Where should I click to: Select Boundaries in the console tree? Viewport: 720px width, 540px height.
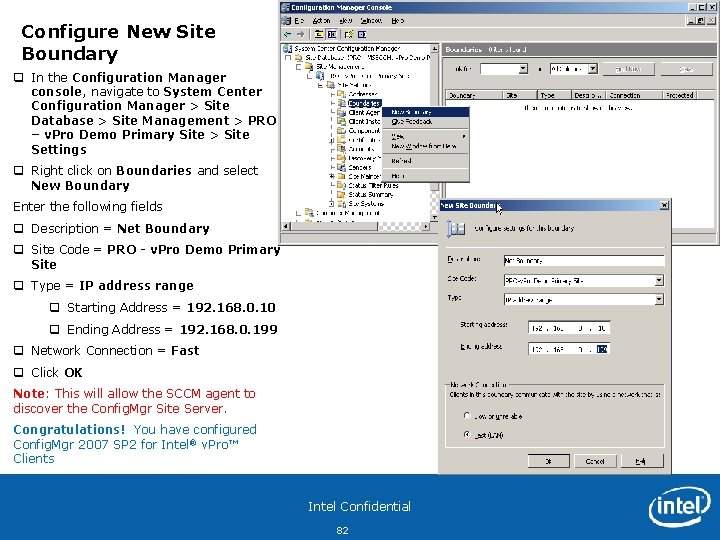[x=365, y=103]
